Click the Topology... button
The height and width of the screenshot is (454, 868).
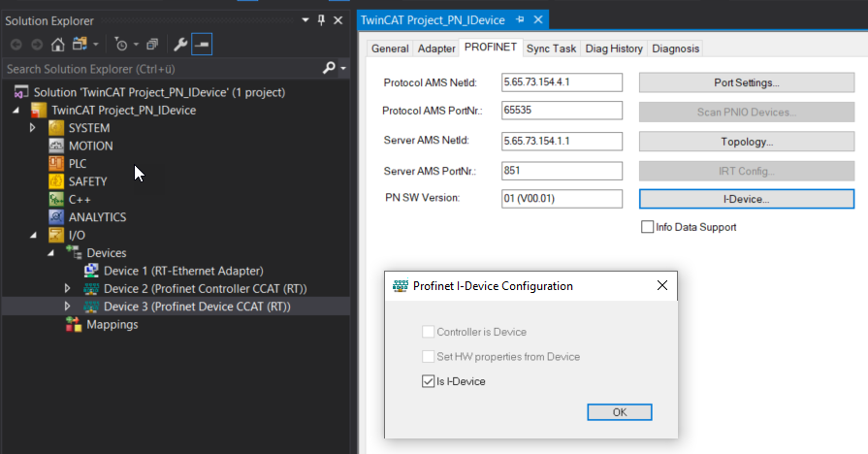746,142
